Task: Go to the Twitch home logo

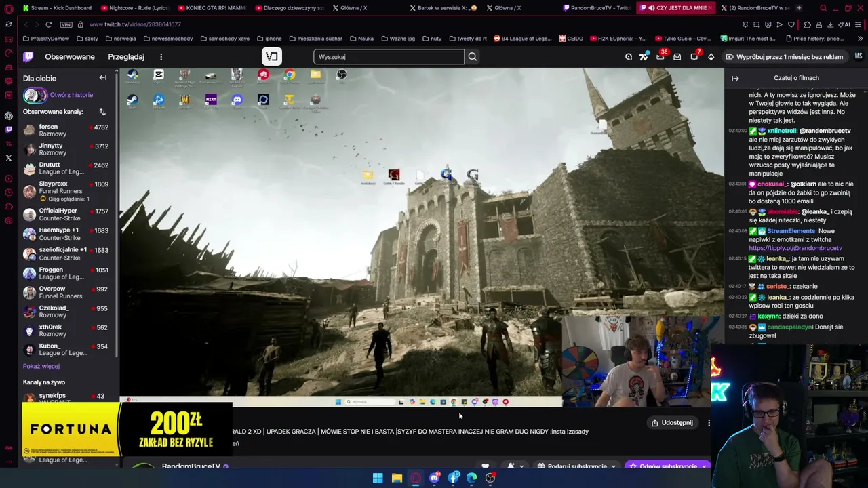Action: pos(28,57)
